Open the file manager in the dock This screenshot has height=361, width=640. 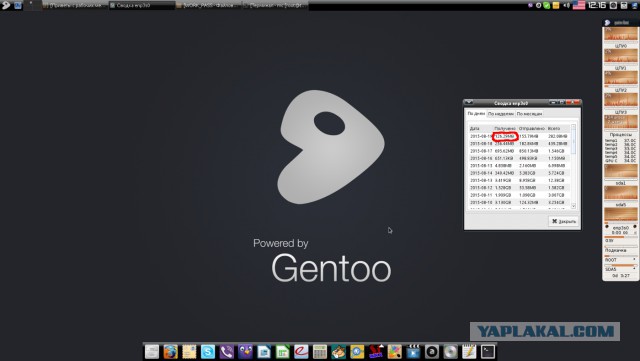pos(152,352)
